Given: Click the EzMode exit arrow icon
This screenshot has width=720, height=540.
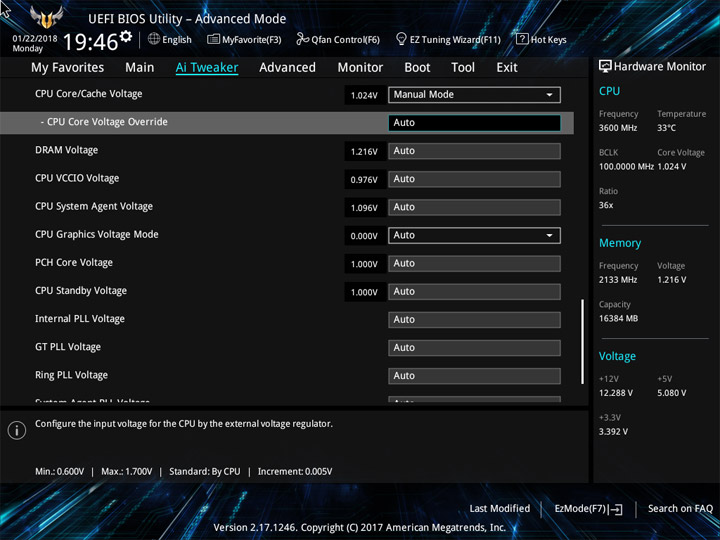Looking at the screenshot, I should click(x=615, y=509).
